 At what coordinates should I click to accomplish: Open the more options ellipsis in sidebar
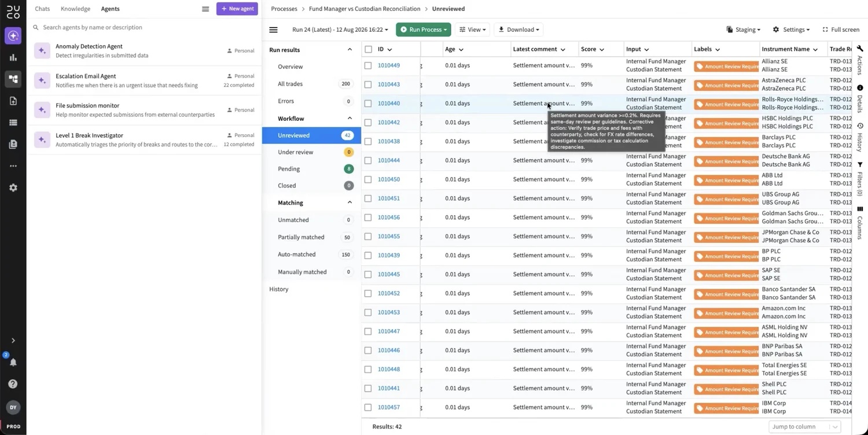point(13,166)
